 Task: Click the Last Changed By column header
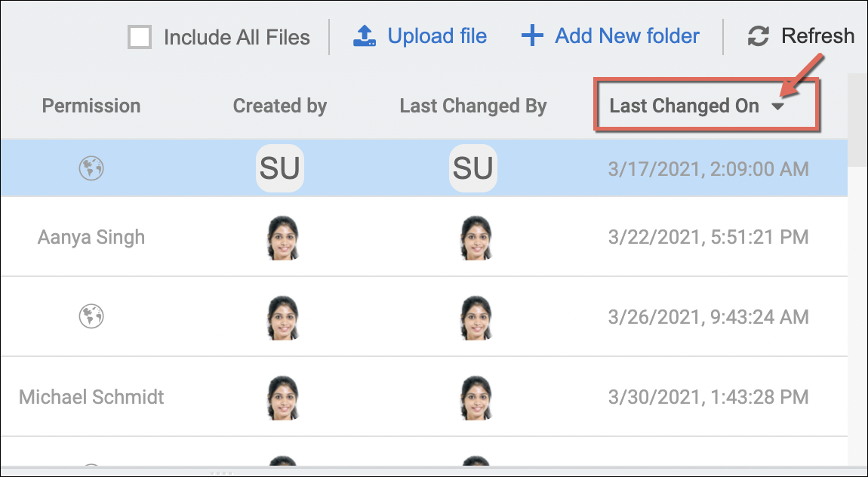click(473, 106)
